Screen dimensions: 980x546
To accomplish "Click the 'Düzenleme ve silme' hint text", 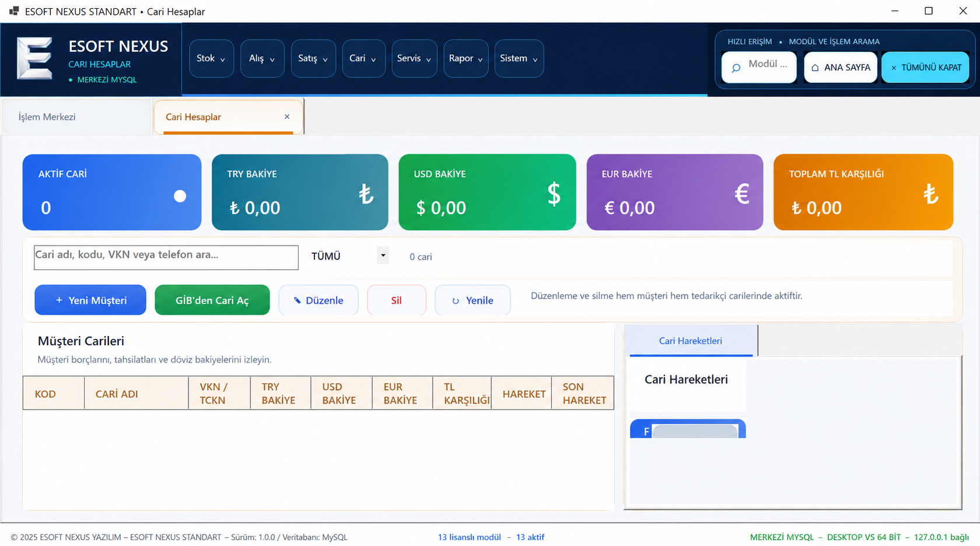I will [667, 296].
